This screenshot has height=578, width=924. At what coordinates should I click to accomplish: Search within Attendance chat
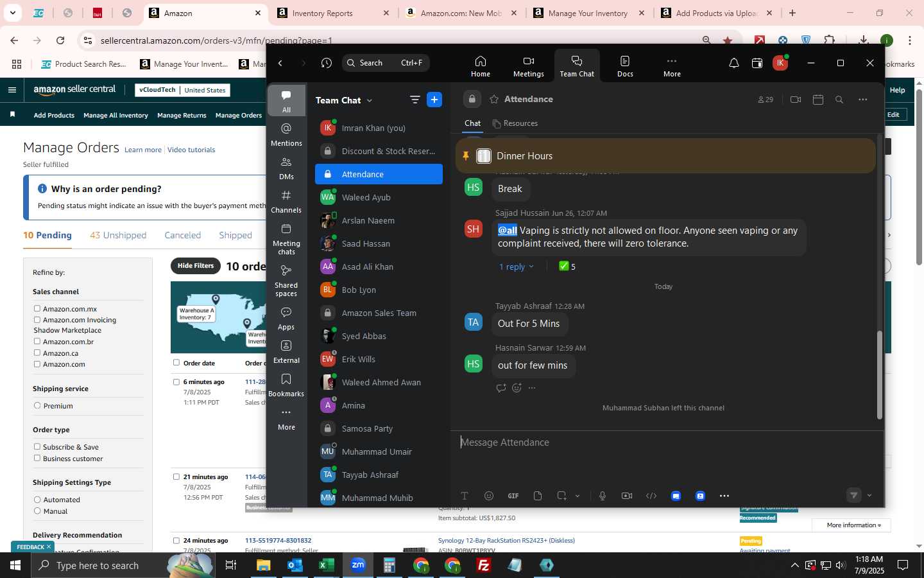[x=839, y=100]
